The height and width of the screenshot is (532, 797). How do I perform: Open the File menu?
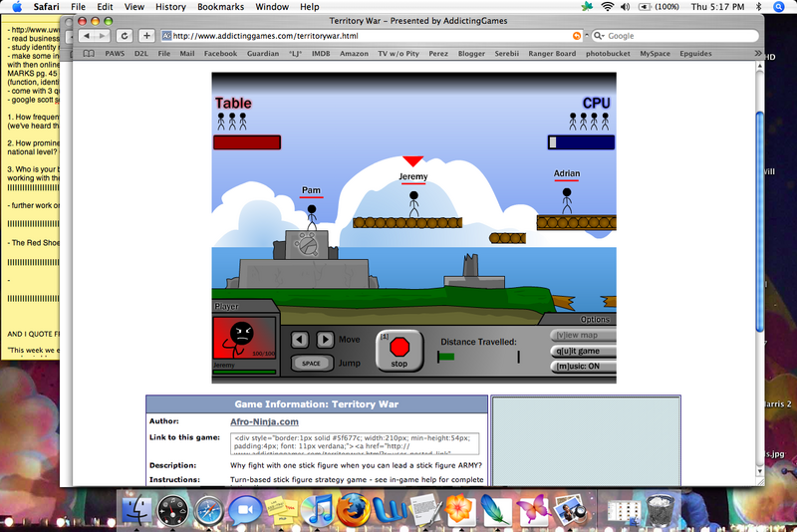(x=78, y=7)
